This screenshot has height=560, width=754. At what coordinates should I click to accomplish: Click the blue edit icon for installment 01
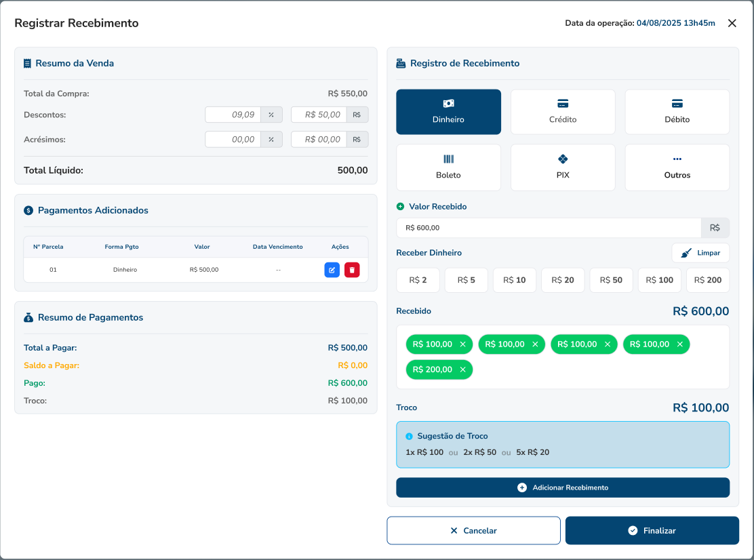(x=332, y=270)
